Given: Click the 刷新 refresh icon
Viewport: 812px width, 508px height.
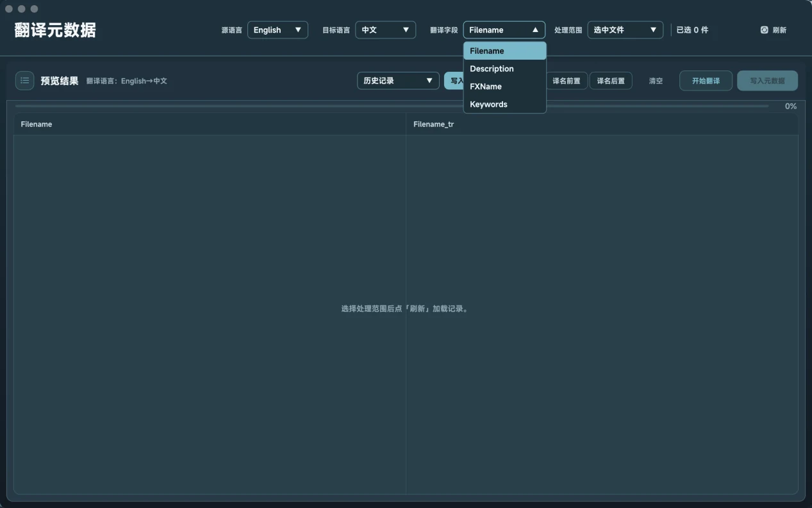Looking at the screenshot, I should point(764,30).
